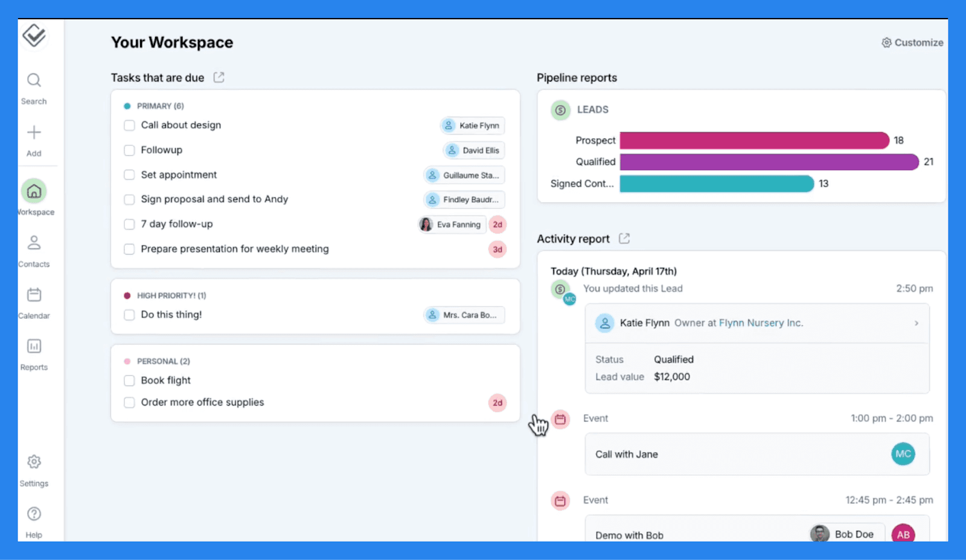Open the Demo with Bob event
The width and height of the screenshot is (966, 560).
click(x=756, y=529)
